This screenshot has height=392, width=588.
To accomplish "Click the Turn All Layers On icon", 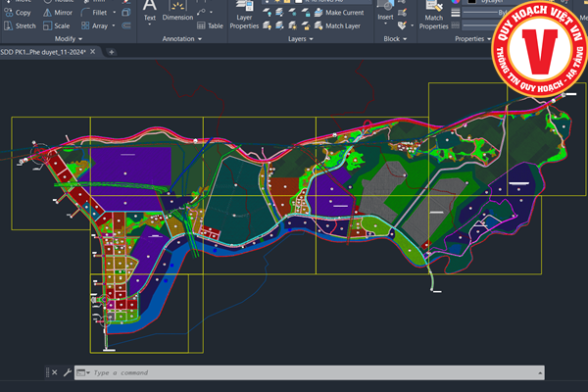I will [x=268, y=25].
